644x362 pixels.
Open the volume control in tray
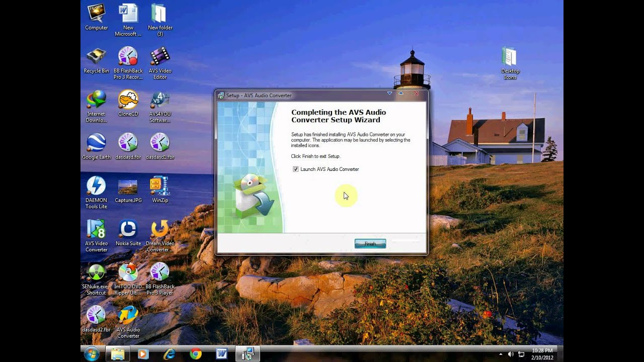pos(511,354)
